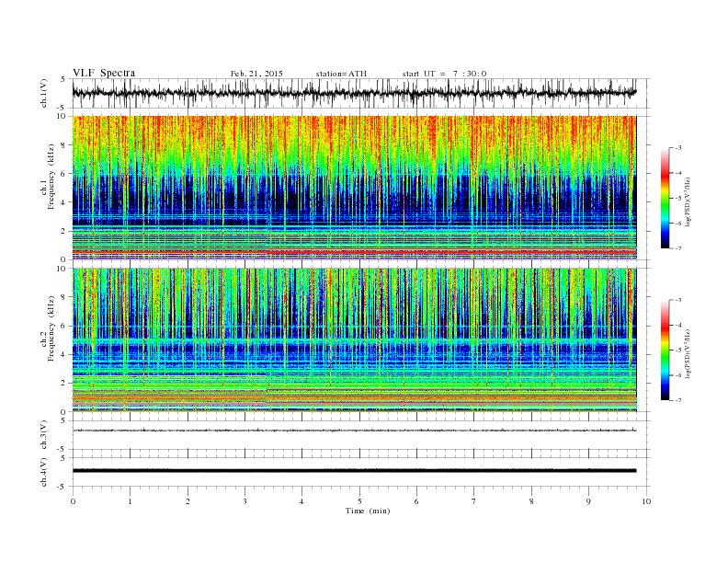Click the "start UT = 7:30:0" text
Screen dimensions: 728x563
coord(444,74)
